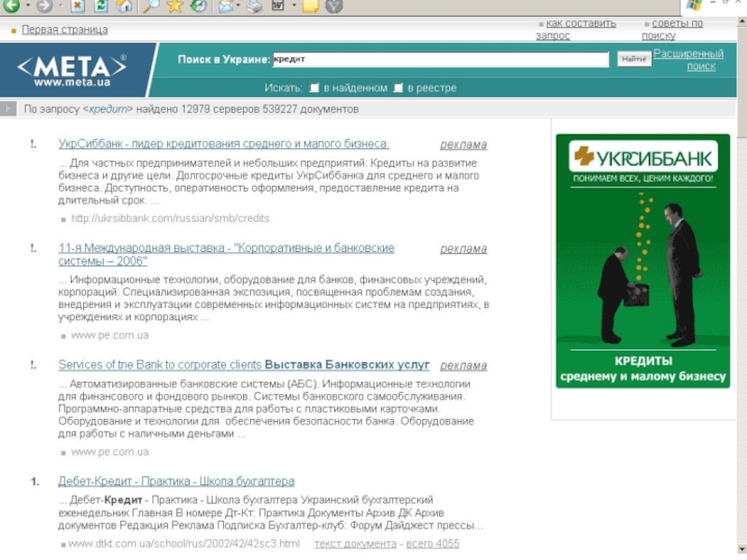This screenshot has width=747, height=560.
Task: Click the META www.meta.ua logo
Action: coord(72,70)
